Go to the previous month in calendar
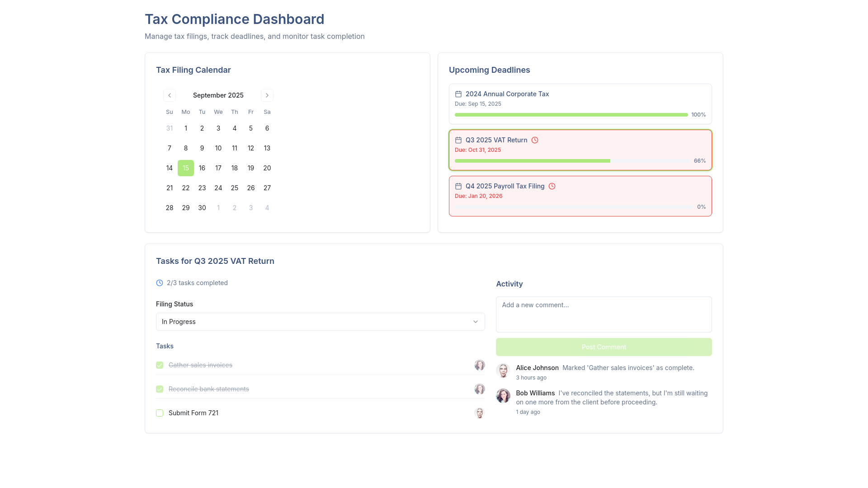The height and width of the screenshot is (488, 868). point(170,95)
